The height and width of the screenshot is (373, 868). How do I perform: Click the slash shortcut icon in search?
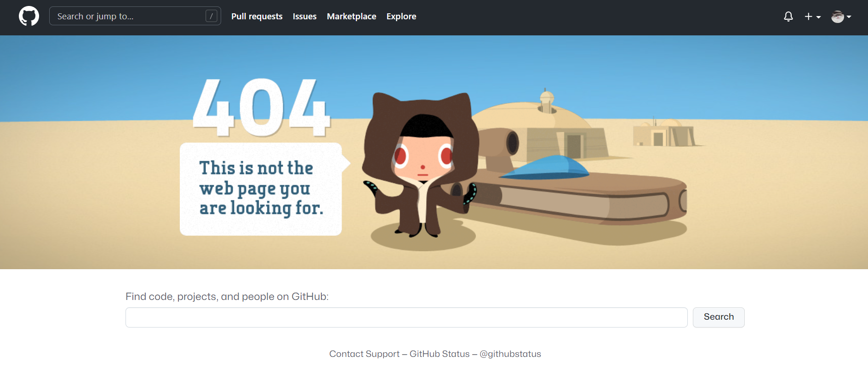(211, 16)
